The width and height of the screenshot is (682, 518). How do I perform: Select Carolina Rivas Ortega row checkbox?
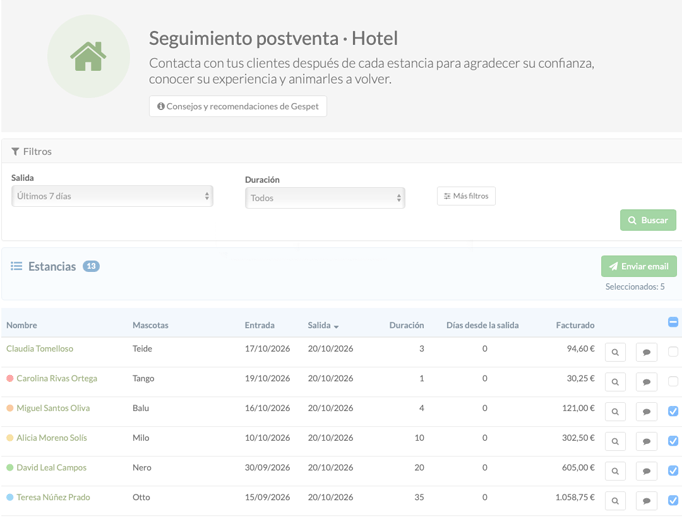[673, 381]
